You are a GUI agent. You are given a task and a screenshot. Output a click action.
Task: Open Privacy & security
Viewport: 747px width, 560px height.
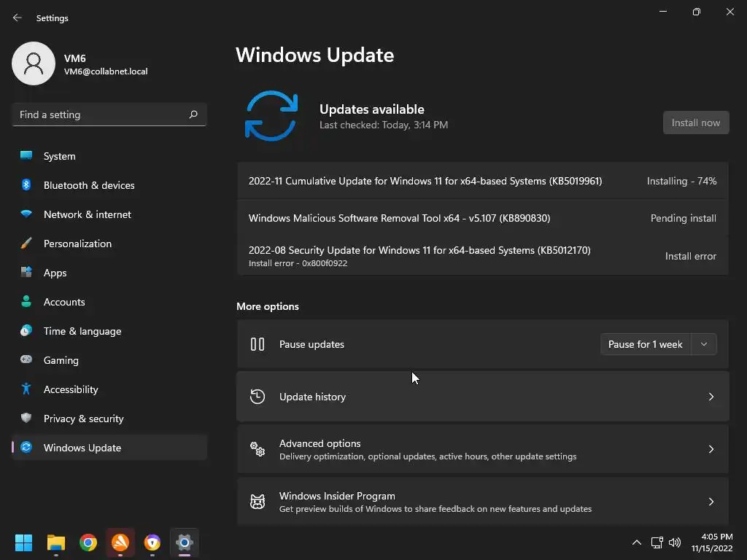click(109, 418)
